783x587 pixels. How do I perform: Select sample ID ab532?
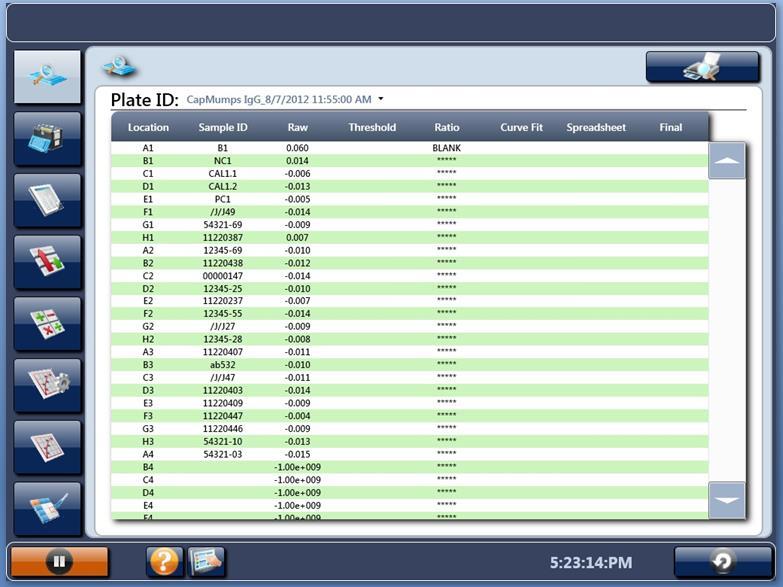[223, 365]
